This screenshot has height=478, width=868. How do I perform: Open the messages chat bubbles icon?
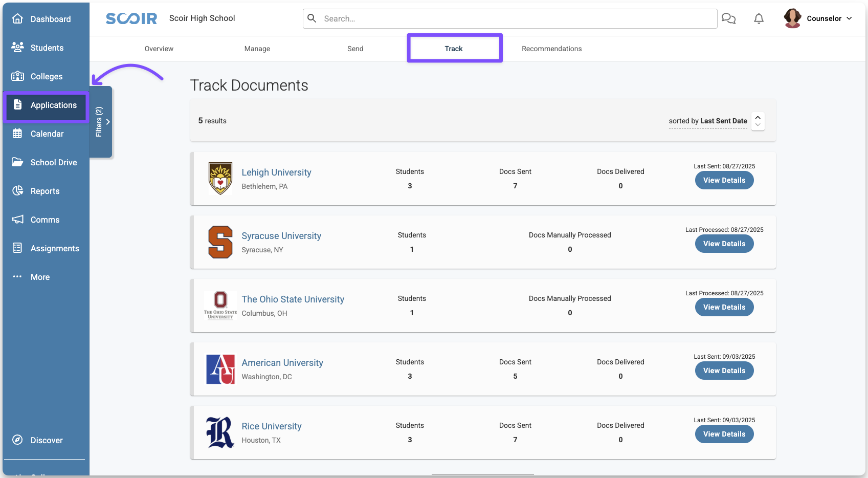coord(728,18)
